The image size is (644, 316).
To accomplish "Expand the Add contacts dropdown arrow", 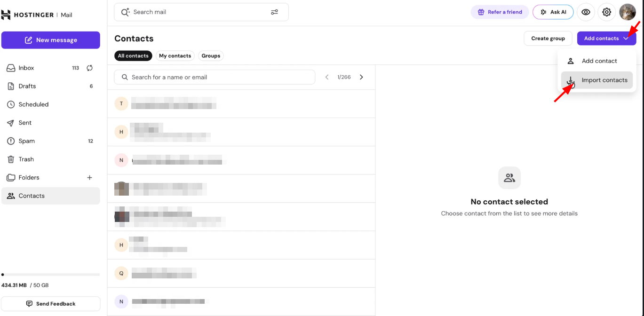I will tap(626, 39).
